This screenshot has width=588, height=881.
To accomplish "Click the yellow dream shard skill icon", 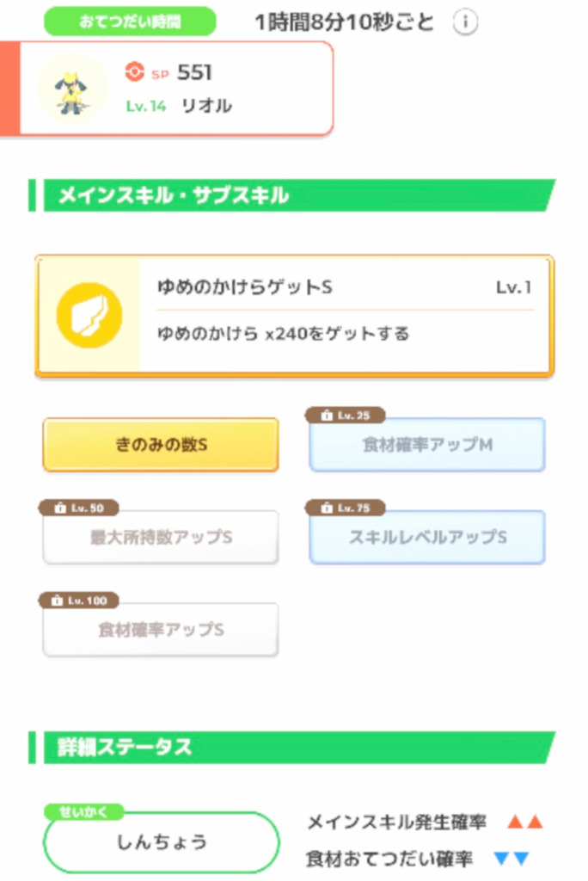I will 89,315.
